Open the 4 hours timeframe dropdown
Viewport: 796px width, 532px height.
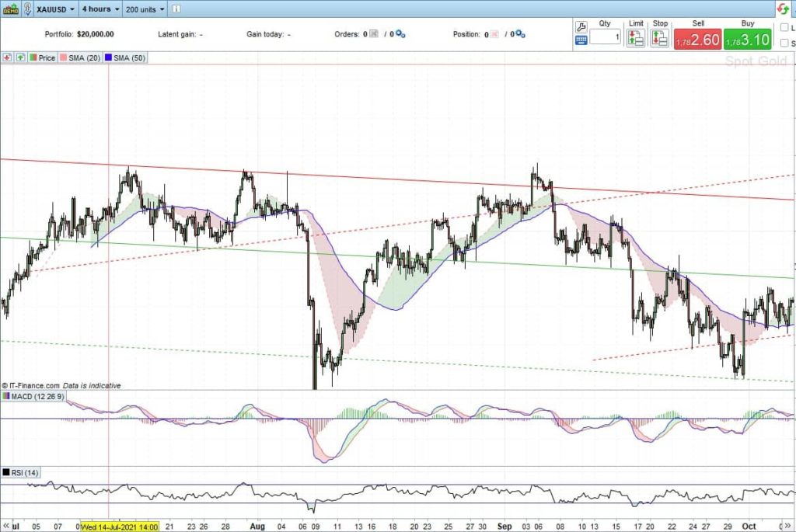coord(100,9)
